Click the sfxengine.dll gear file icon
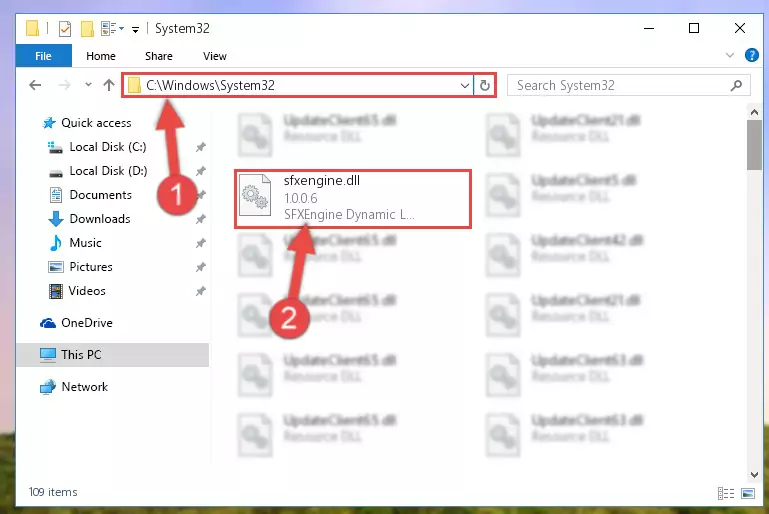 point(255,195)
